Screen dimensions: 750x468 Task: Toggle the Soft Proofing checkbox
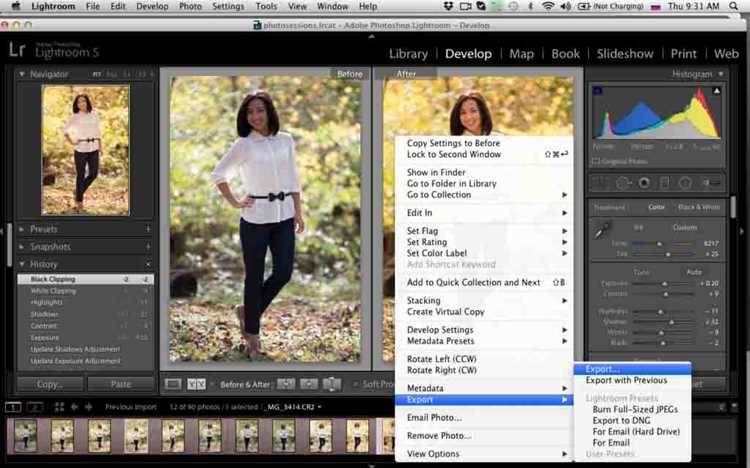pyautogui.click(x=355, y=384)
